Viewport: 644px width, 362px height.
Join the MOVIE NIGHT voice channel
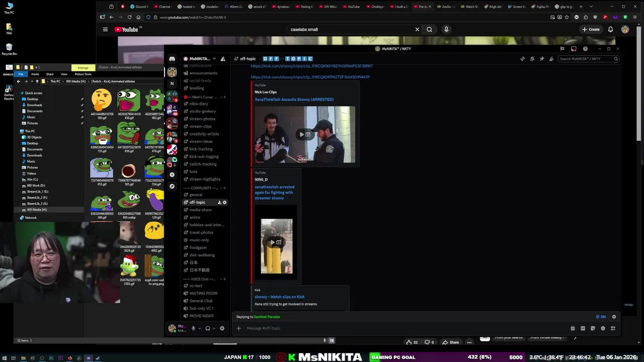[x=201, y=316]
